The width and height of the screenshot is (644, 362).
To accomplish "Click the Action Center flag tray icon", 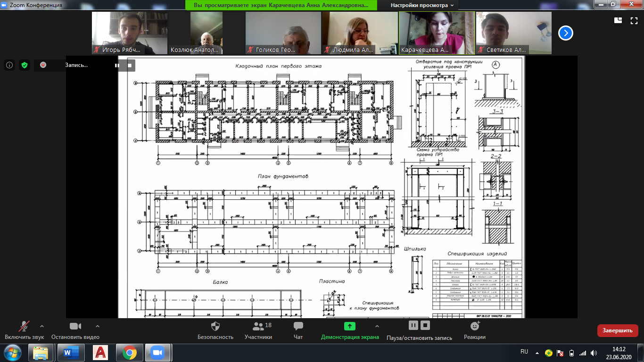I will pyautogui.click(x=561, y=353).
